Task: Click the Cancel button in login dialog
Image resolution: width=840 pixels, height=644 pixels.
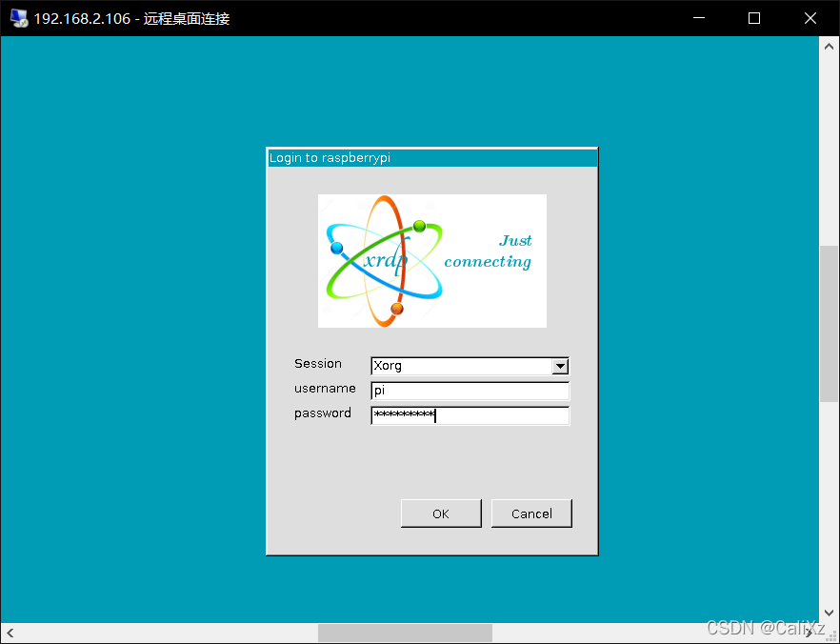Action: [531, 513]
